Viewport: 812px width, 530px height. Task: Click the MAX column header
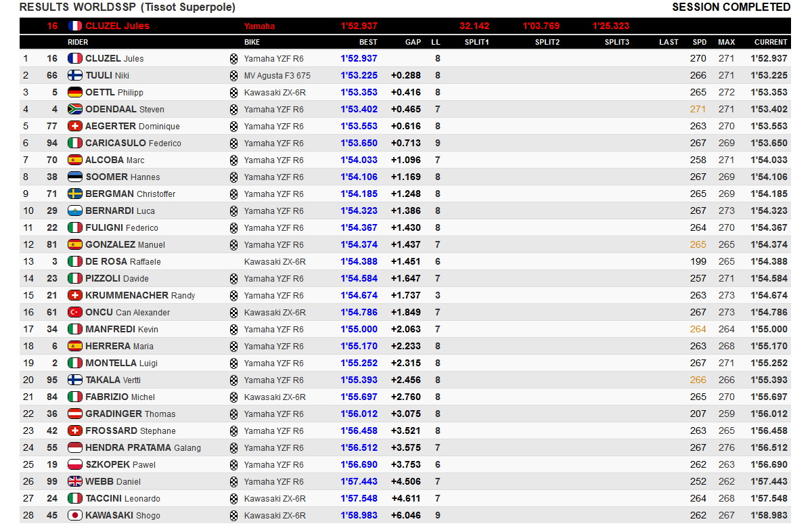click(x=726, y=42)
